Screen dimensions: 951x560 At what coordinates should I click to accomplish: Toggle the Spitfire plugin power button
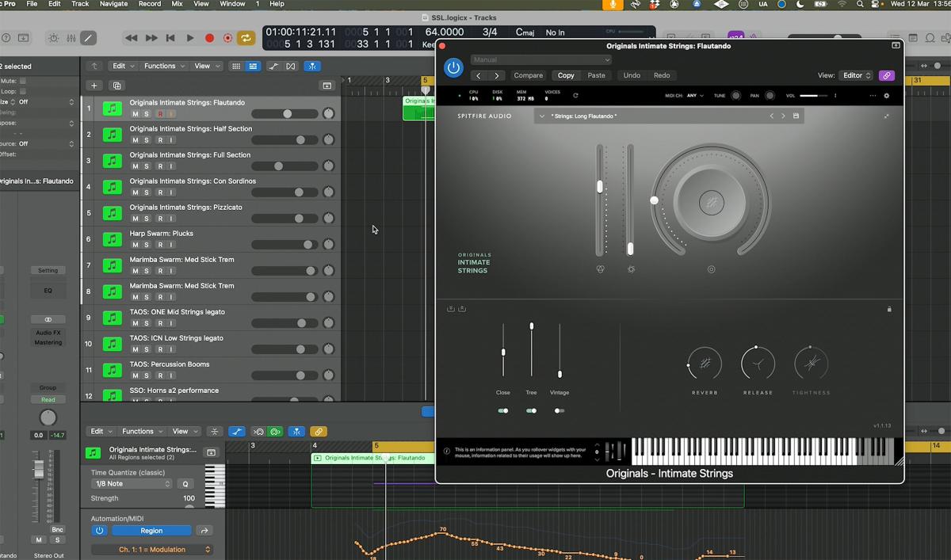click(x=453, y=68)
